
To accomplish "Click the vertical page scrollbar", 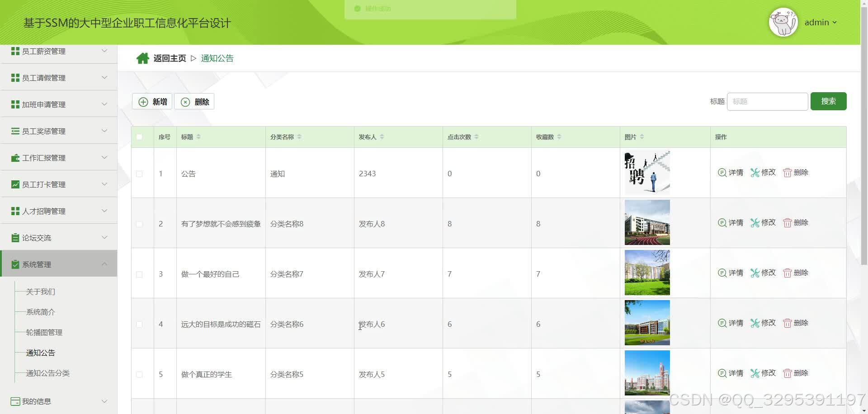I will coord(864,136).
